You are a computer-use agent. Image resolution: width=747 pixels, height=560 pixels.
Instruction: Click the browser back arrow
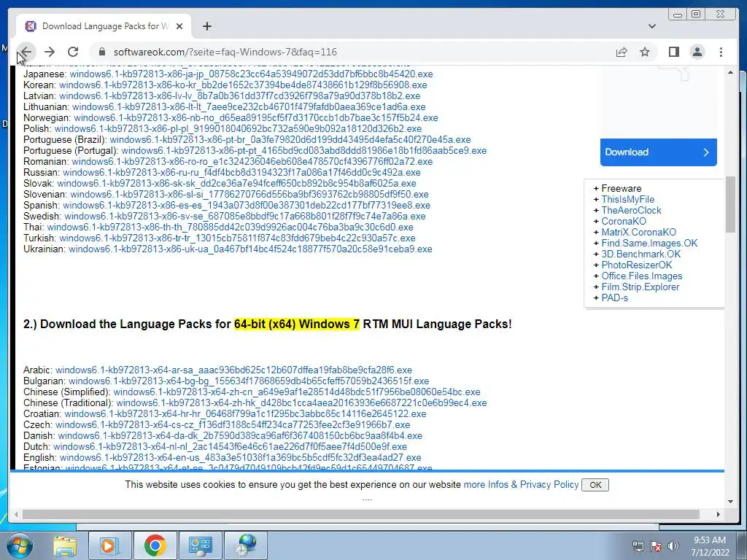tap(26, 52)
